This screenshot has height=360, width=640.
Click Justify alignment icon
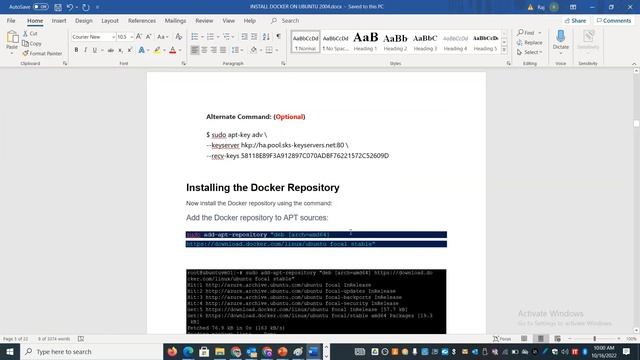coord(223,50)
